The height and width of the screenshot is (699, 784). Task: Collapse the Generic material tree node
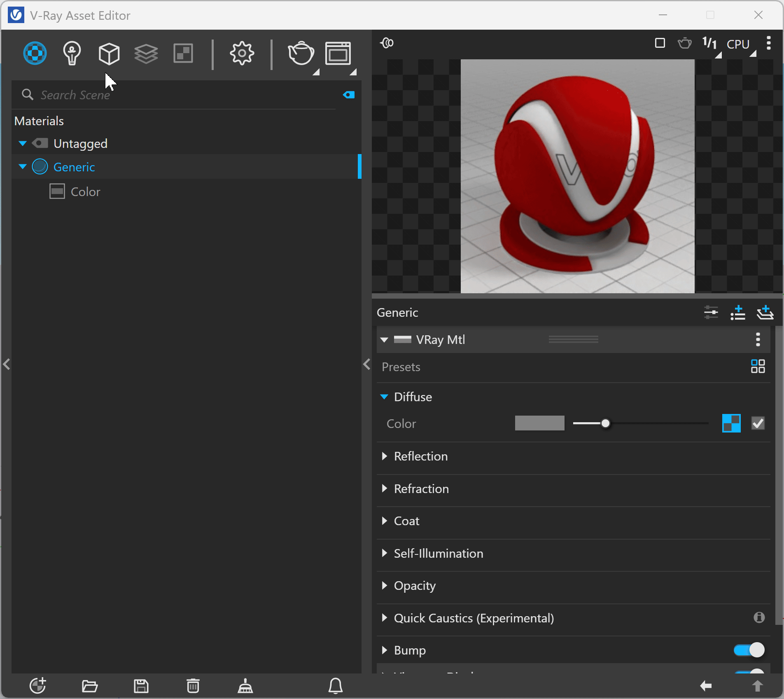(23, 167)
